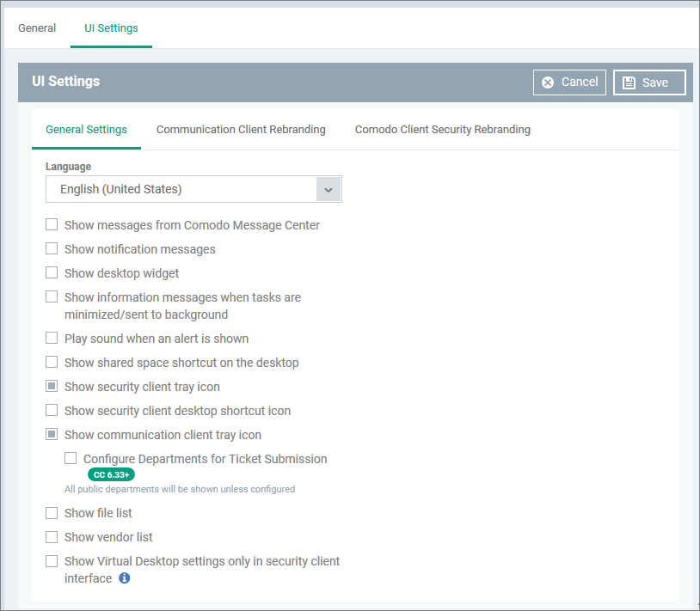Enable Play sound when an alert is shown
This screenshot has height=611, width=700.
(52, 338)
